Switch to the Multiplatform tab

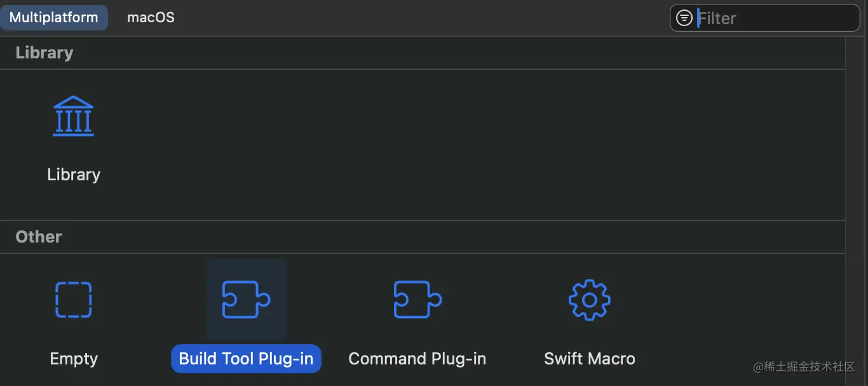54,18
